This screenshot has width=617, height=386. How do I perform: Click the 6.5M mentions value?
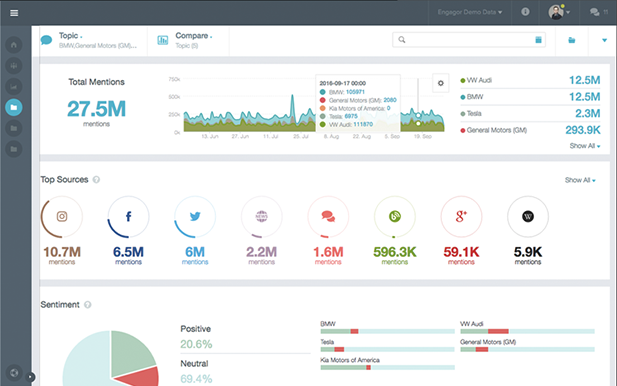pos(128,252)
